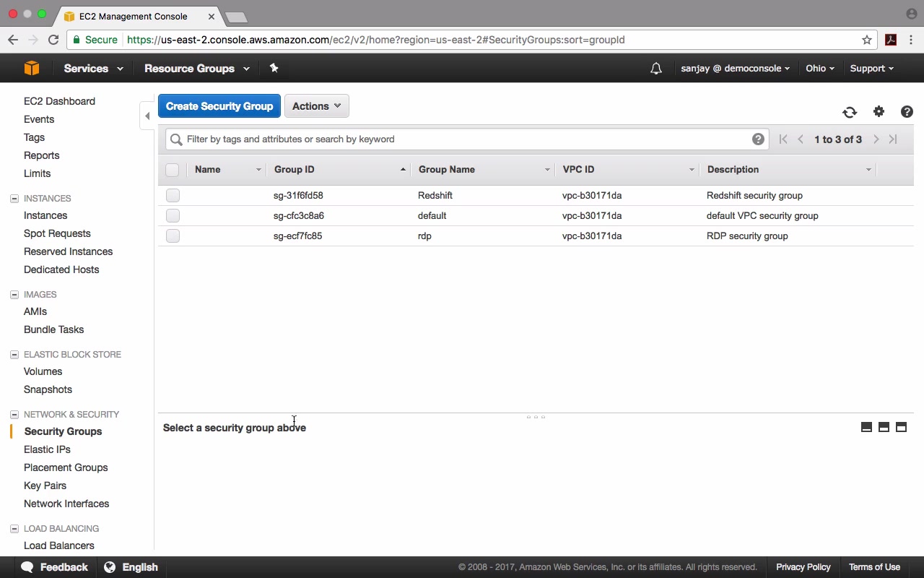The image size is (924, 578).
Task: Set details pane to half-height layout
Action: (884, 427)
